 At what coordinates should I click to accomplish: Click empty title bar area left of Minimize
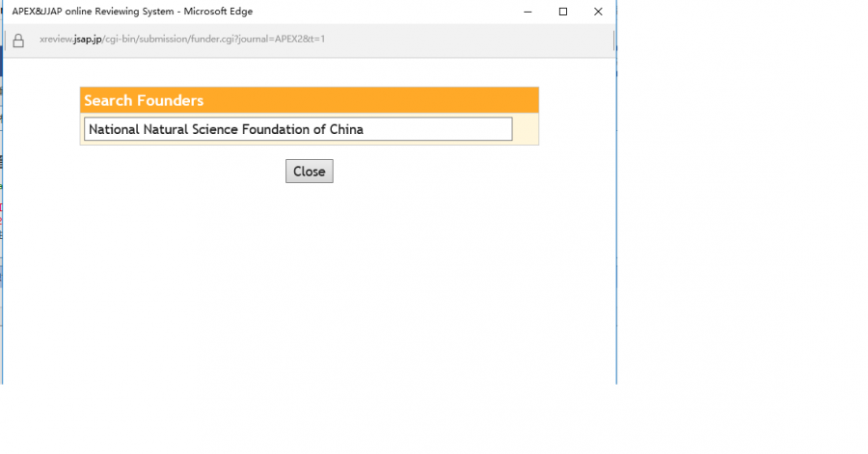(386, 12)
